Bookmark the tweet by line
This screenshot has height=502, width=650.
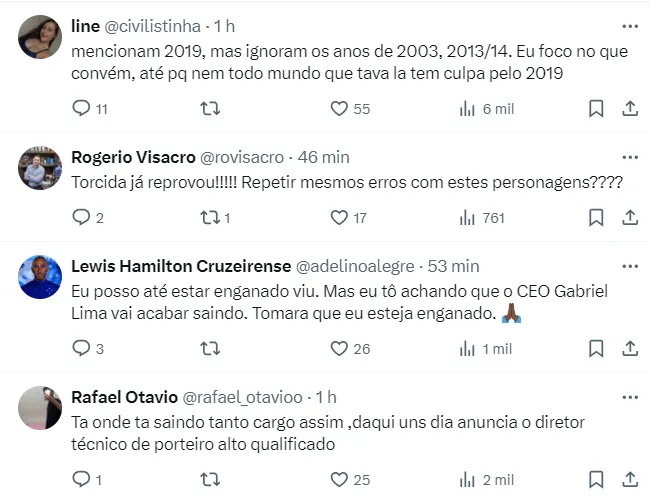tap(596, 109)
